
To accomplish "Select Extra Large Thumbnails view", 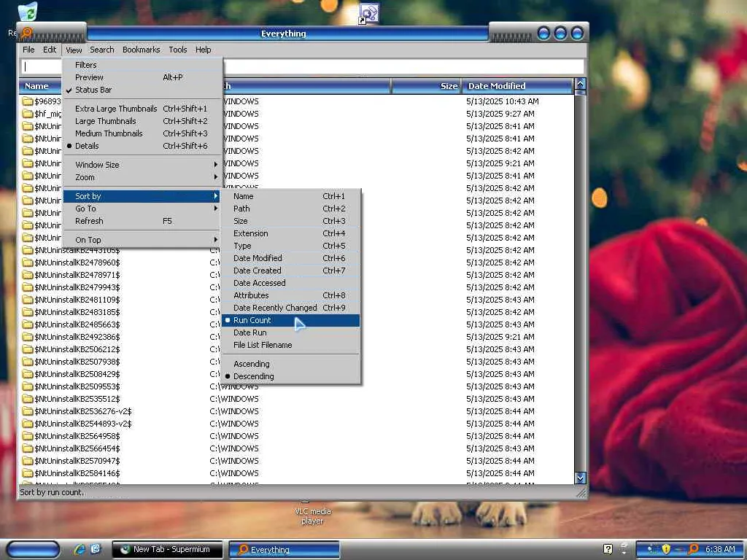I will [142, 109].
